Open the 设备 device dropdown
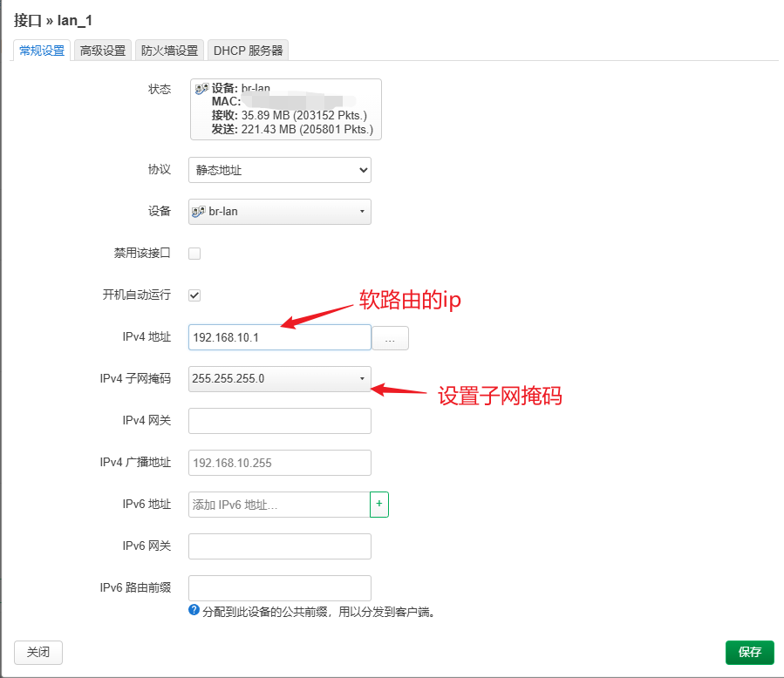This screenshot has height=678, width=784. pos(279,211)
